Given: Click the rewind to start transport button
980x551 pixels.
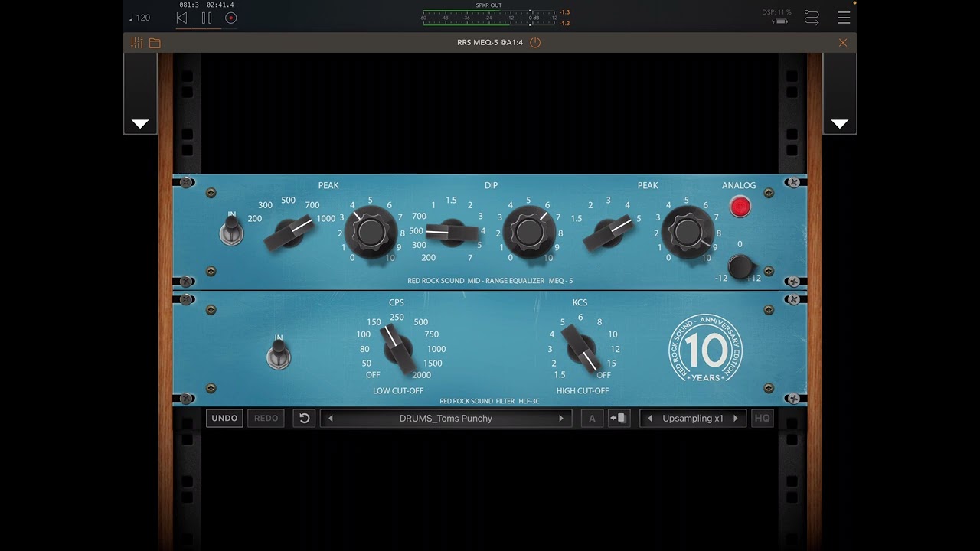Looking at the screenshot, I should [181, 18].
